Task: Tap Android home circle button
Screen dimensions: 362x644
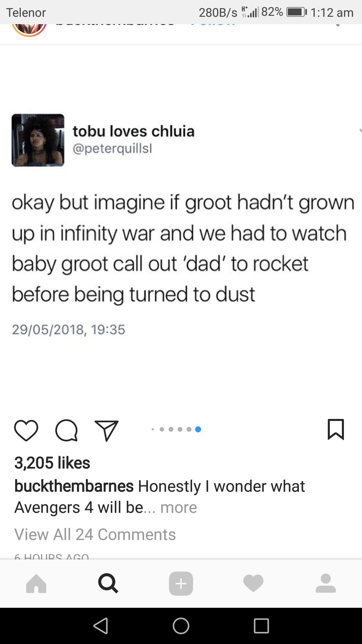Action: tap(181, 626)
